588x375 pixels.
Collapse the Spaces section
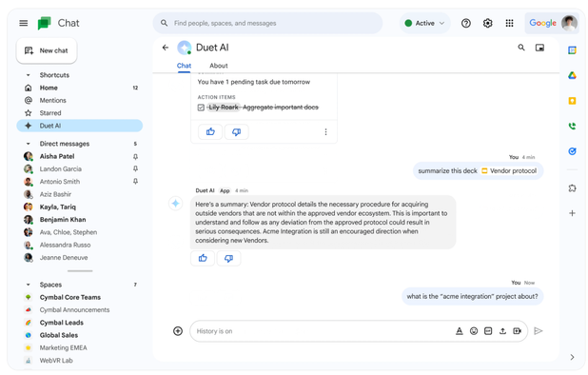coord(28,285)
